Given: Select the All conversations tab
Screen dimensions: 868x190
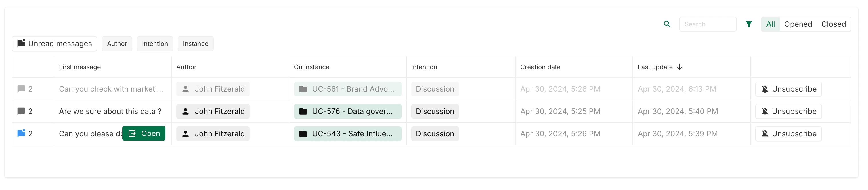Looking at the screenshot, I should coord(770,24).
